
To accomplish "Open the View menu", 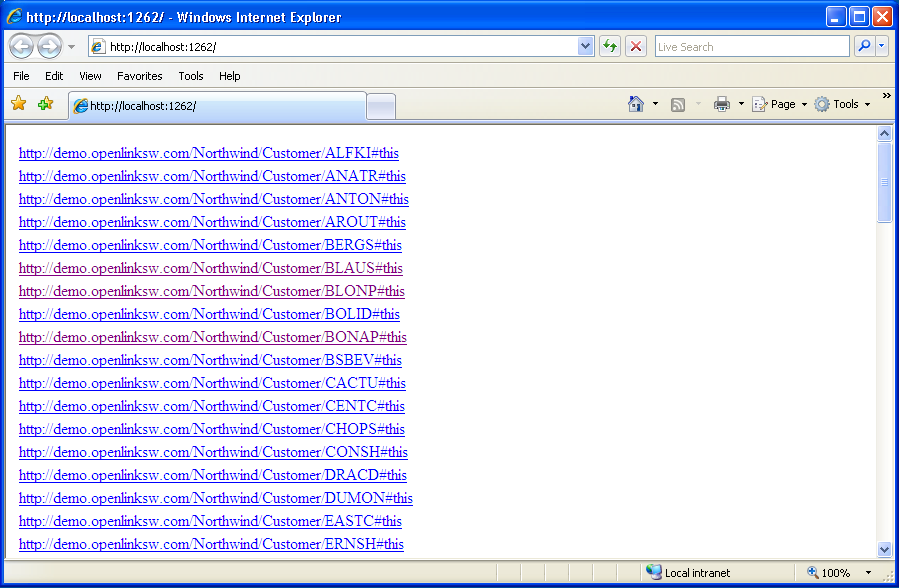I will point(90,76).
